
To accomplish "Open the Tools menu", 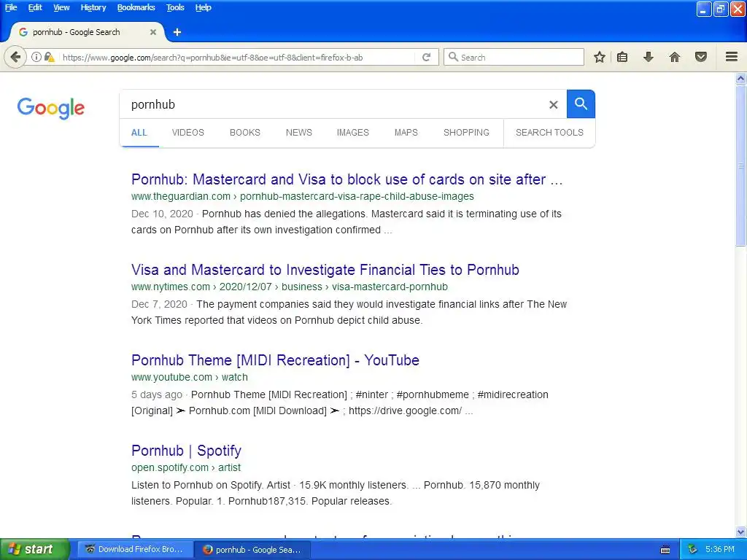I will click(175, 7).
